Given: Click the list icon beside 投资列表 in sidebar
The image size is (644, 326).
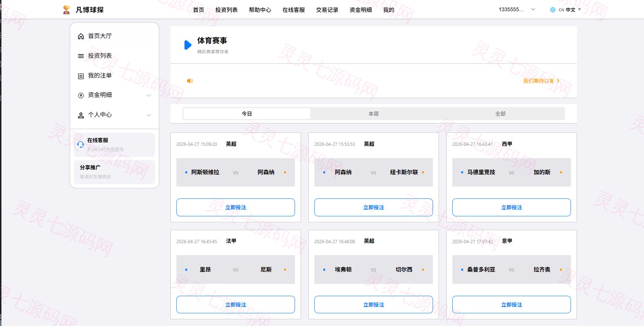Looking at the screenshot, I should point(81,56).
